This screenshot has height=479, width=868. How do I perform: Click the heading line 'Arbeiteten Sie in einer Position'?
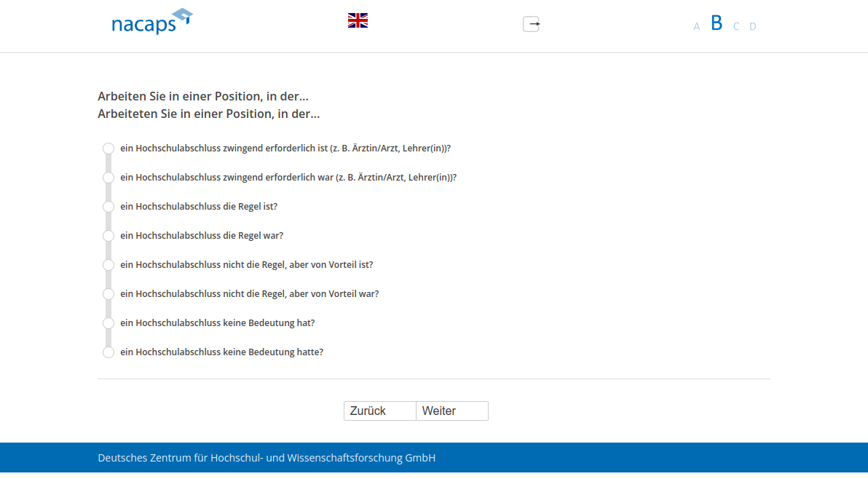tap(208, 114)
